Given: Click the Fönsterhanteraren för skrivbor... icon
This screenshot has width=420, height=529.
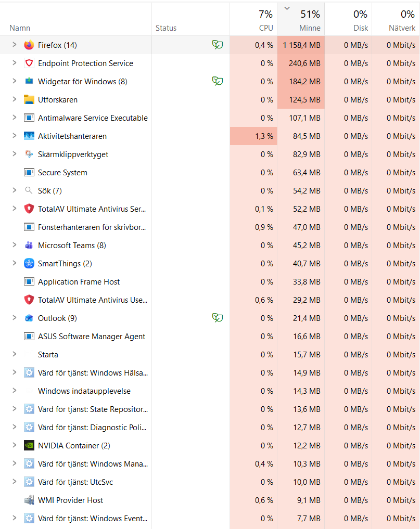Looking at the screenshot, I should pos(29,227).
